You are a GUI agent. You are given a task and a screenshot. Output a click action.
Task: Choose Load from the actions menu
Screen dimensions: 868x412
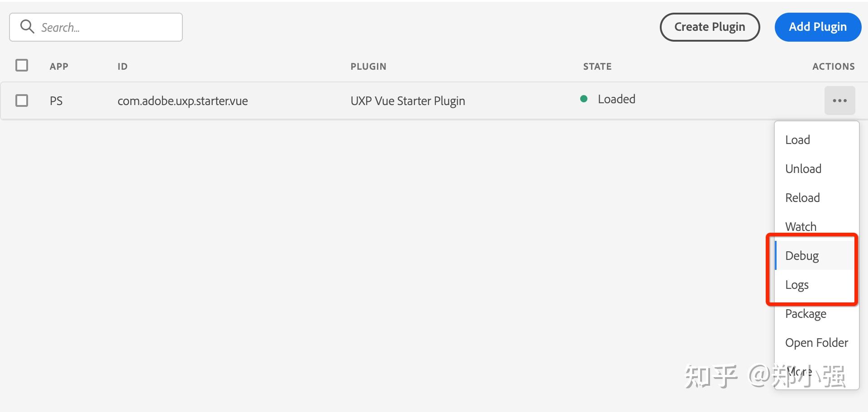tap(797, 139)
